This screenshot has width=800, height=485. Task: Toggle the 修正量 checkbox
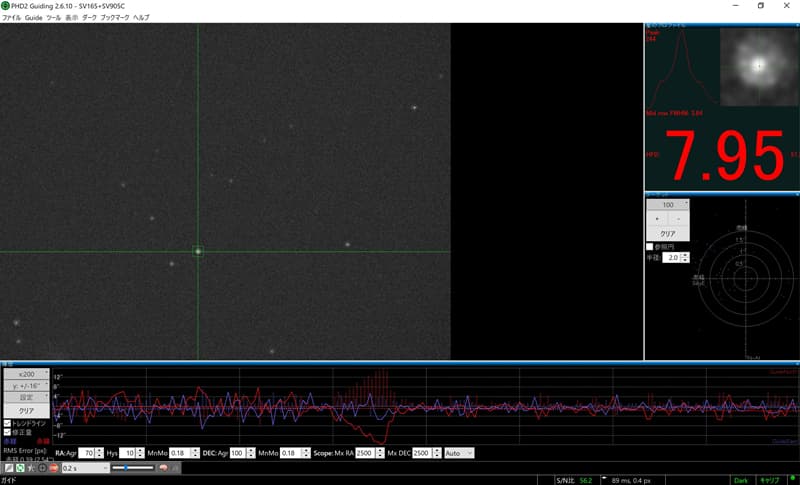pos(7,432)
